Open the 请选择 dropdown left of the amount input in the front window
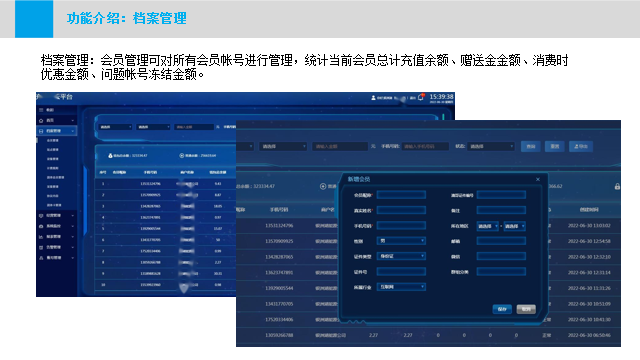Image resolution: width=640 pixels, height=360 pixels. pos(282,146)
